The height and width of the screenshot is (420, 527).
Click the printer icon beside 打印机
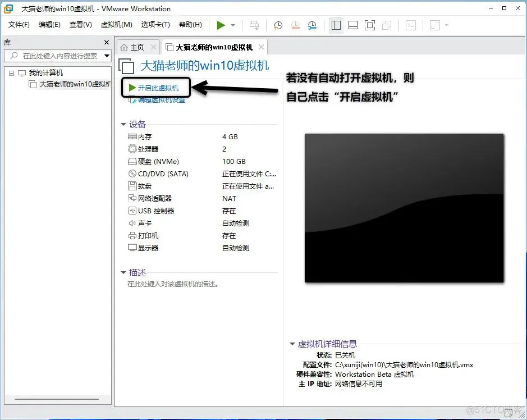[132, 236]
